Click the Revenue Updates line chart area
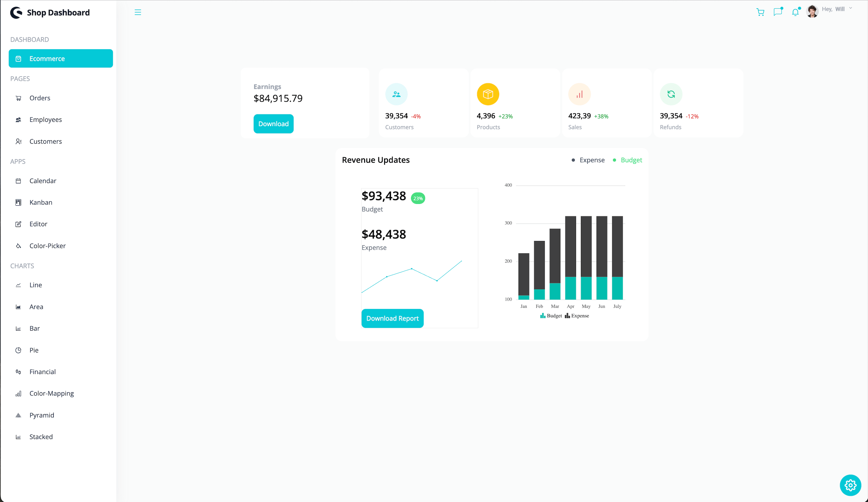 pyautogui.click(x=412, y=280)
